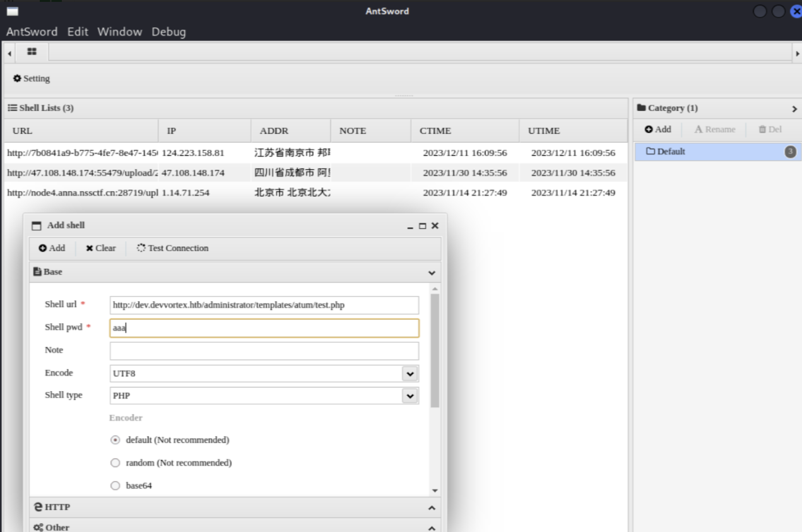802x532 pixels.
Task: Maximize the Add shell dialog
Action: 422,226
